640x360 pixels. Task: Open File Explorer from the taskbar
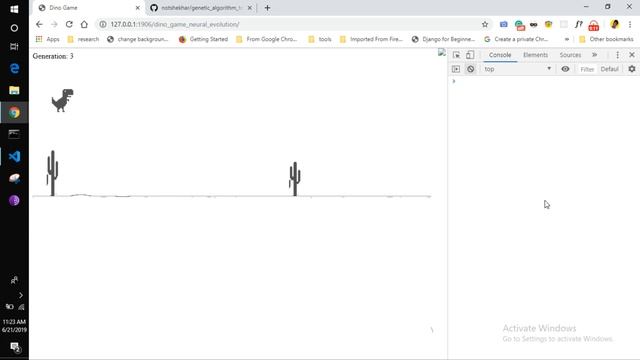tap(14, 90)
